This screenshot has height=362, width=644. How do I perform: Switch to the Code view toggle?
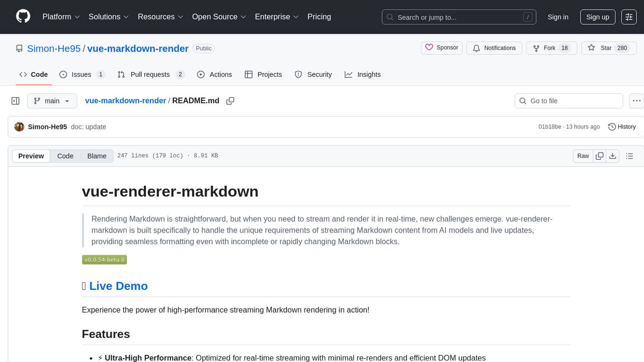[65, 156]
